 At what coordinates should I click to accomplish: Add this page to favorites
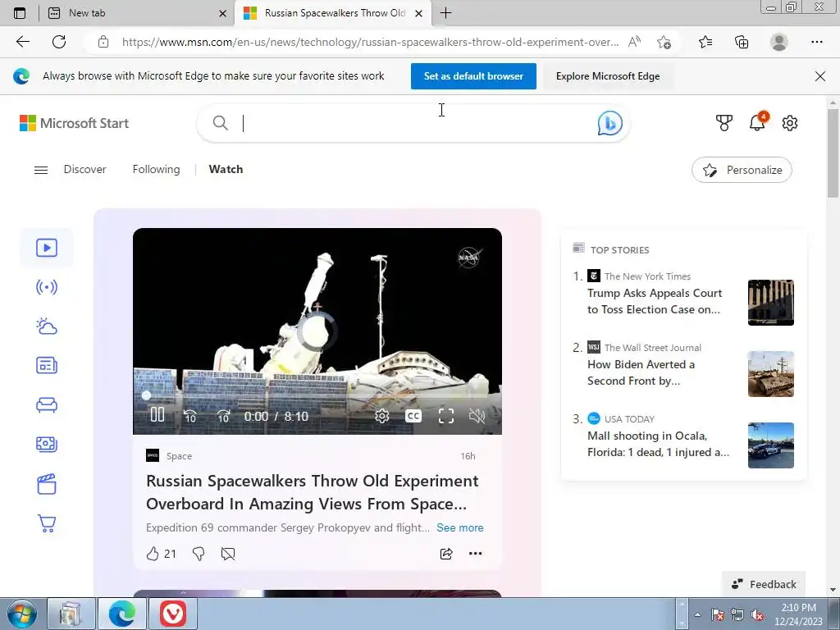(x=664, y=42)
